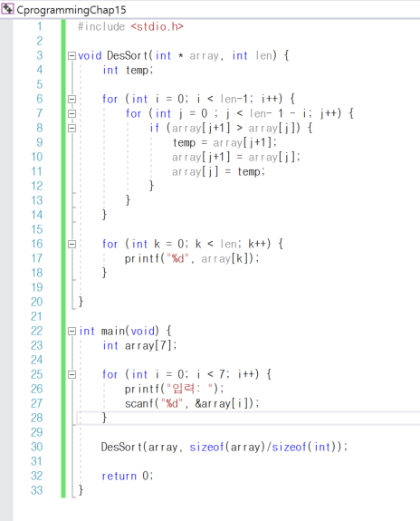Click the printf("입력: ") statement
The height and width of the screenshot is (521, 420).
[175, 389]
